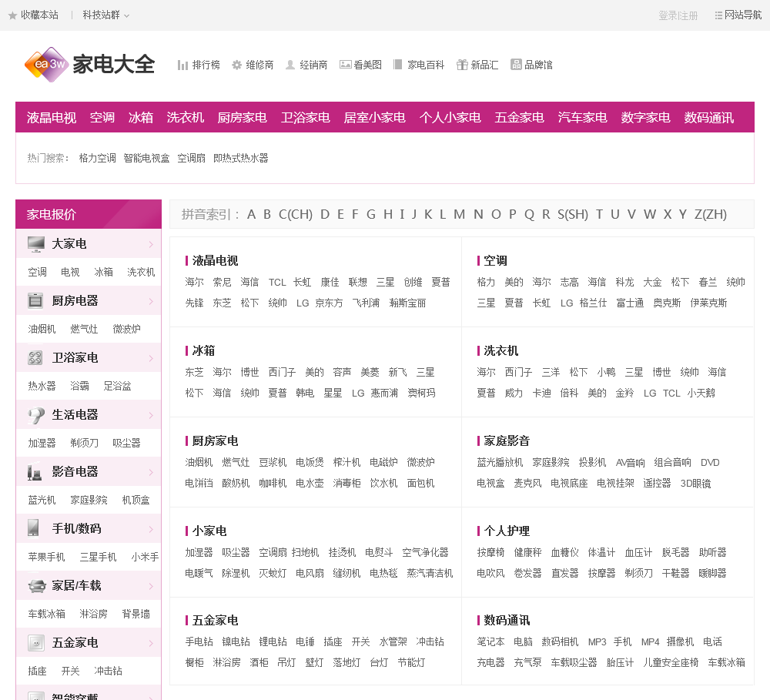Image resolution: width=770 pixels, height=700 pixels.
Task: Click the phone icon beside 手机/数码
Action: click(33, 528)
